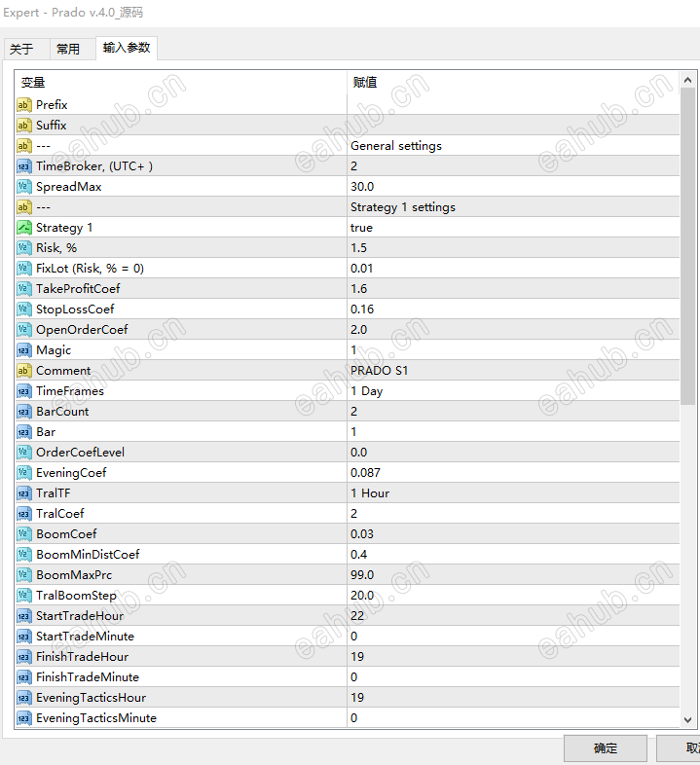Click the double icon beside SpreadMax
This screenshot has height=765, width=700.
tap(24, 187)
